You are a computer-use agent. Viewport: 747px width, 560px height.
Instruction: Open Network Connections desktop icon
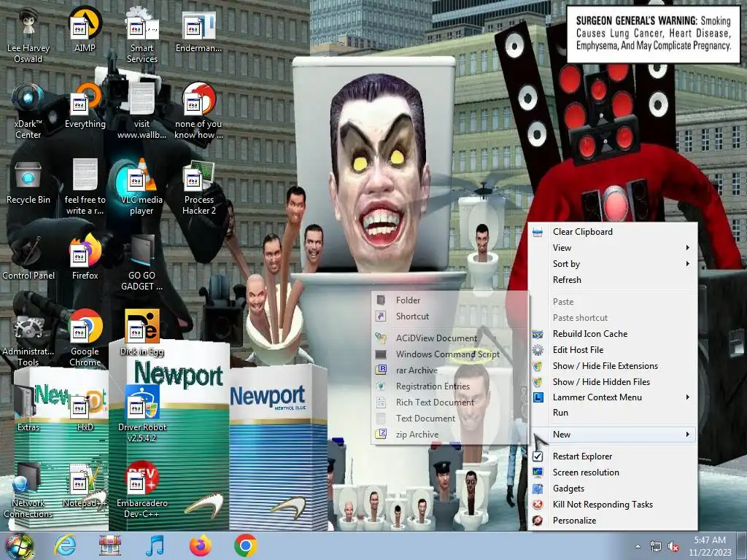coord(28,491)
